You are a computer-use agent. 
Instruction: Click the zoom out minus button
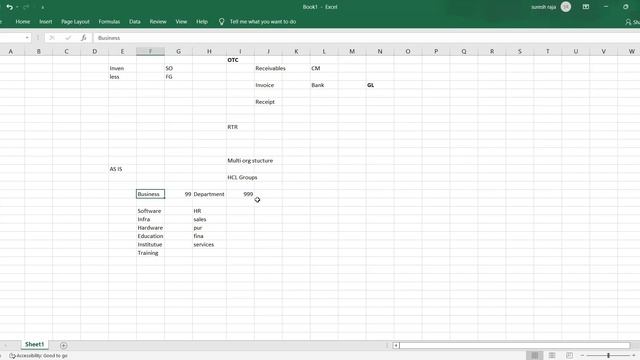point(582,355)
